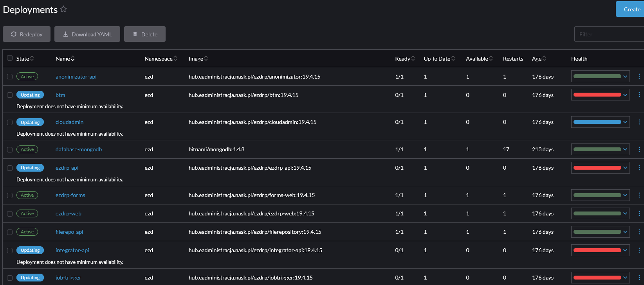Toggle the select-all checkbox in table header

[10, 58]
